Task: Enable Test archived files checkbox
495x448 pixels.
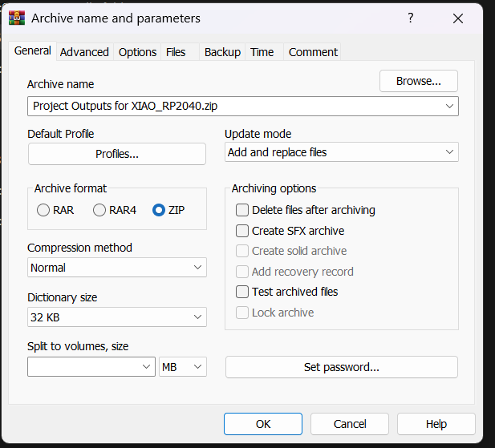Action: tap(242, 292)
